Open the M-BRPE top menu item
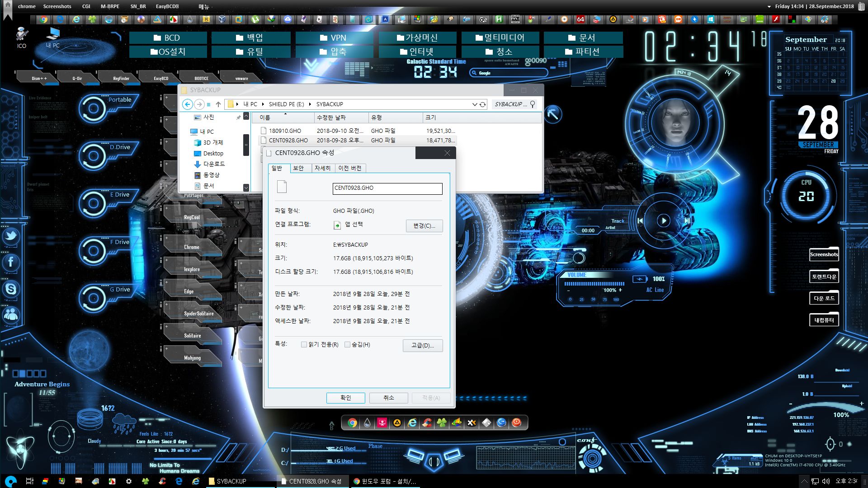 (x=110, y=6)
